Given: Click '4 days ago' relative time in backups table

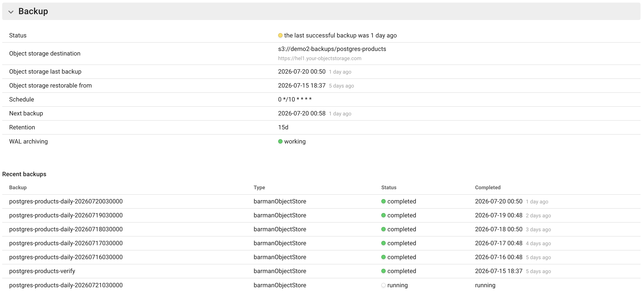Looking at the screenshot, I should pos(538,243).
